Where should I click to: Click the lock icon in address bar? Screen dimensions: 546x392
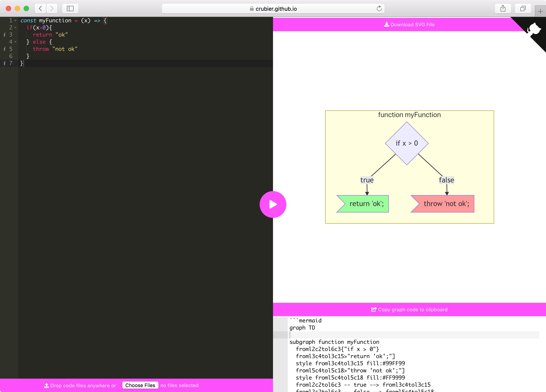(x=252, y=8)
